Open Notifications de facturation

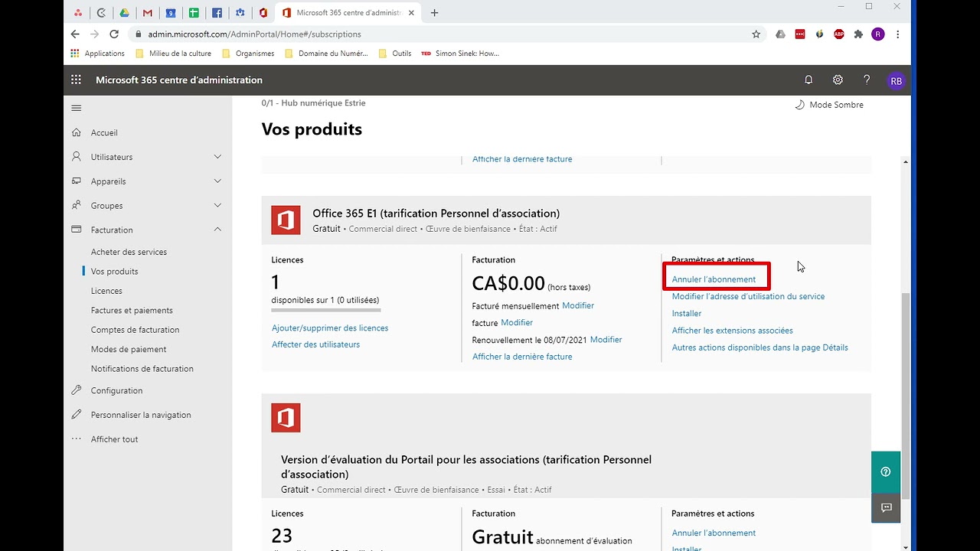[x=142, y=369]
